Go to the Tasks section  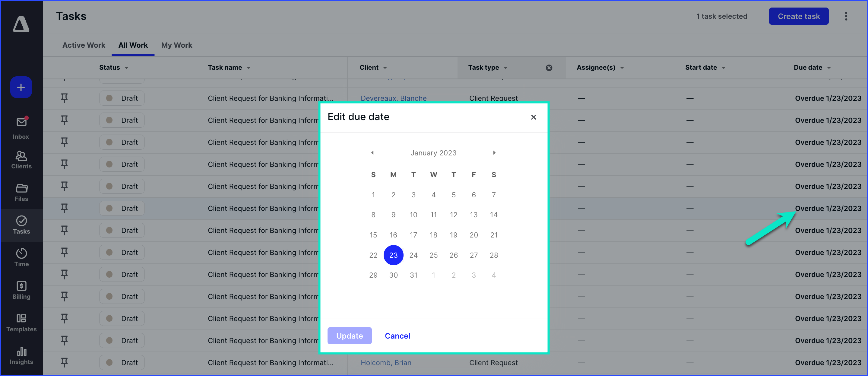(x=21, y=225)
